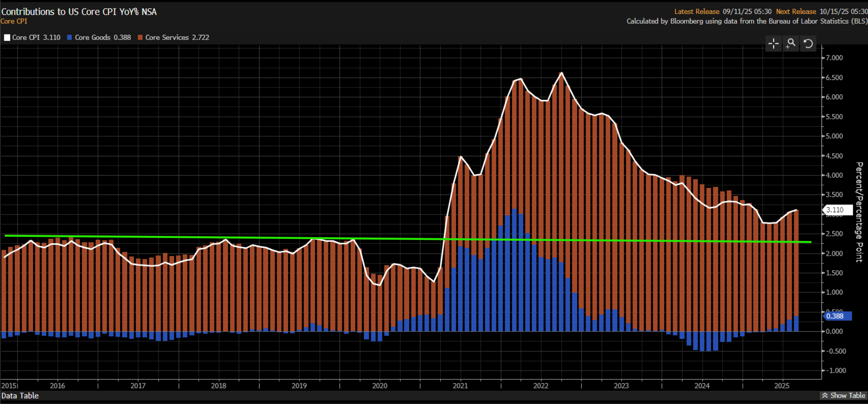Image resolution: width=868 pixels, height=404 pixels.
Task: Activate the crosshair cursor tool
Action: tap(773, 43)
